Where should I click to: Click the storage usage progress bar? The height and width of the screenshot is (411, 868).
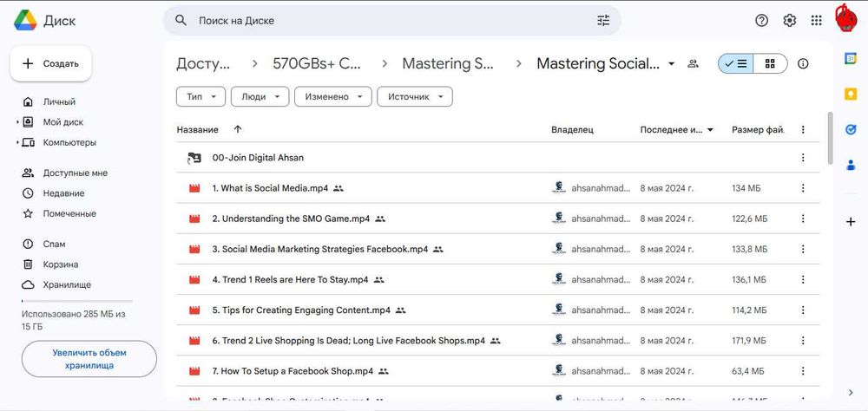click(89, 301)
